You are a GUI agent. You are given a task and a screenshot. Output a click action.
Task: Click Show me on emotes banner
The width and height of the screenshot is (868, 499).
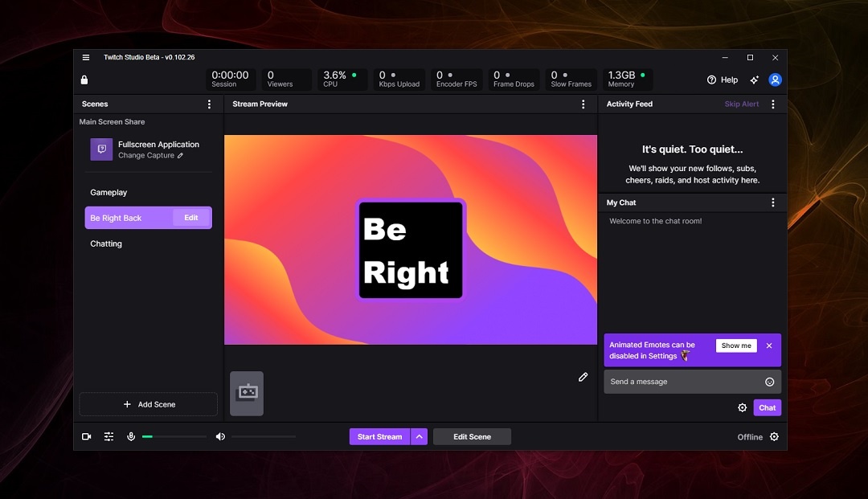click(x=736, y=346)
